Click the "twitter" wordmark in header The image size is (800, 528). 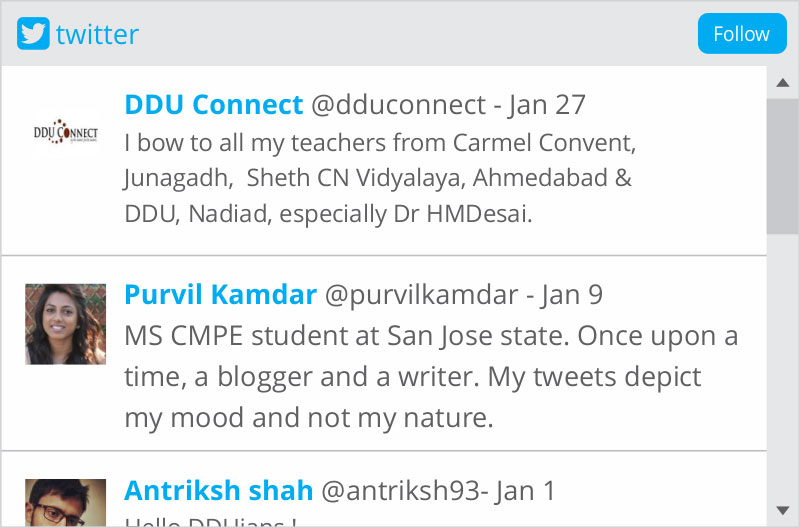(x=97, y=35)
